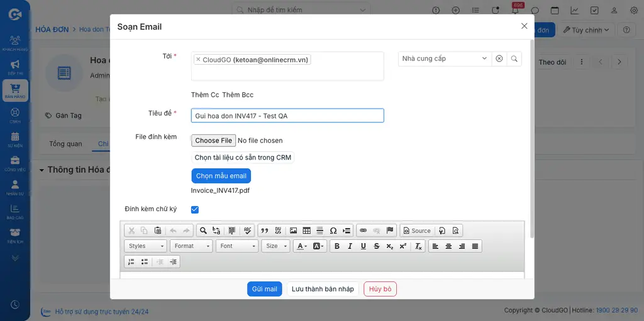Click the Templates icon next to Source

pyautogui.click(x=442, y=231)
